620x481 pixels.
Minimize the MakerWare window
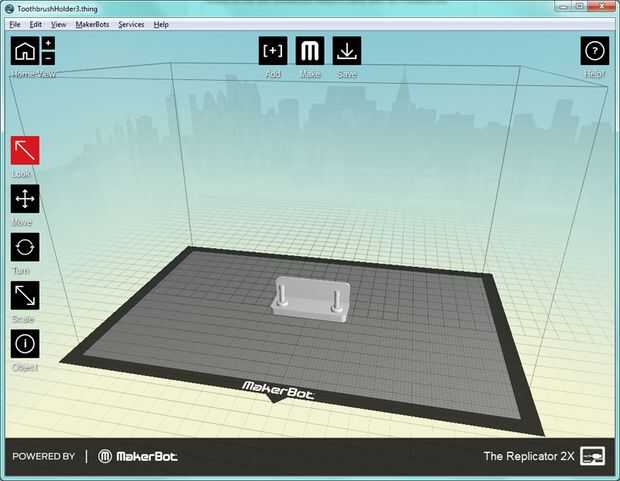tap(562, 6)
